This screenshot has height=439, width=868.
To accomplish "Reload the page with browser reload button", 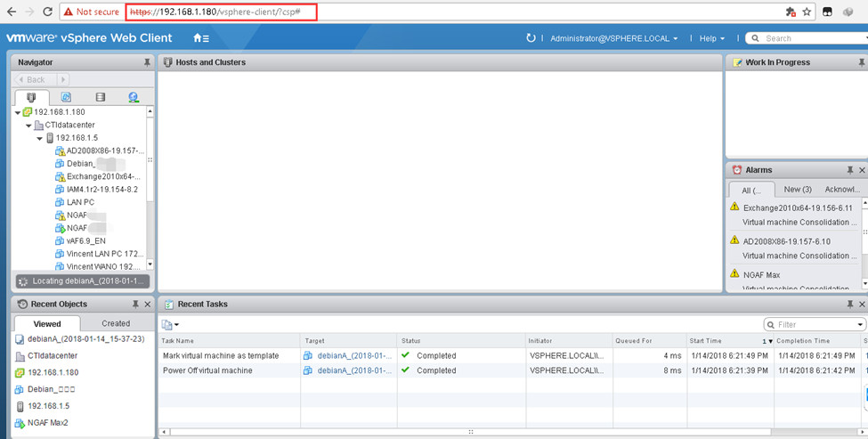I will click(47, 12).
